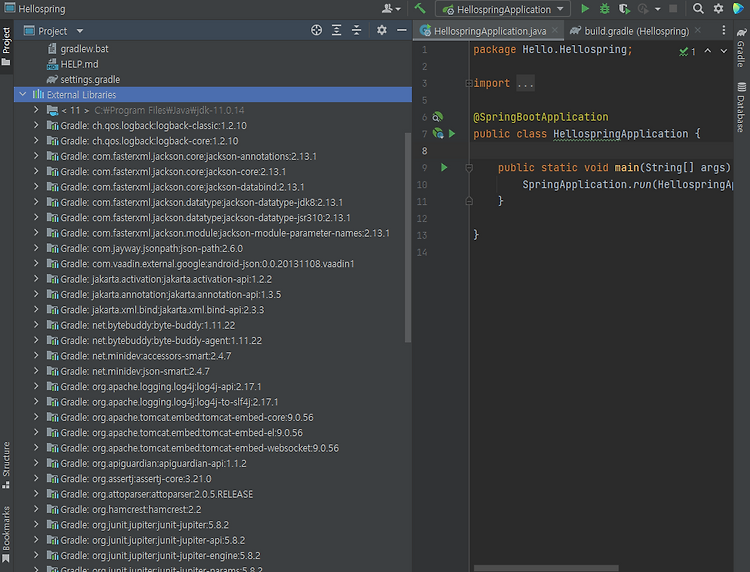Click the Stop square button

click(x=673, y=9)
